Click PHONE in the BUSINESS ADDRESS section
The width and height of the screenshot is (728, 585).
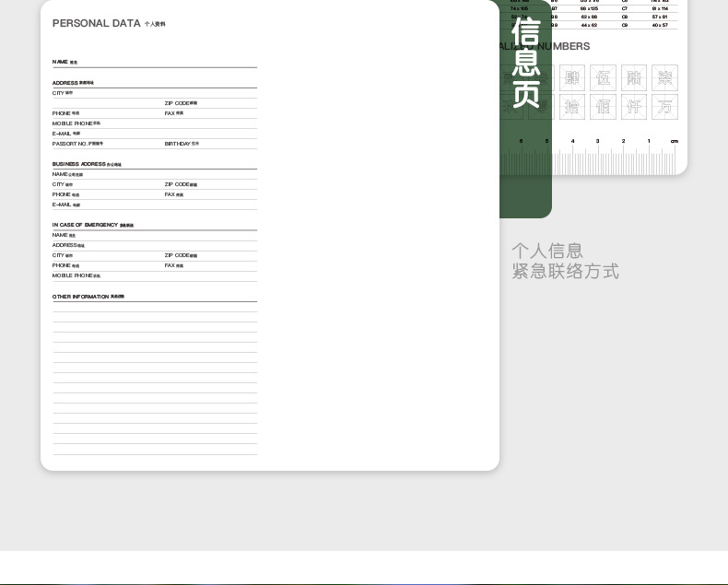(x=65, y=194)
